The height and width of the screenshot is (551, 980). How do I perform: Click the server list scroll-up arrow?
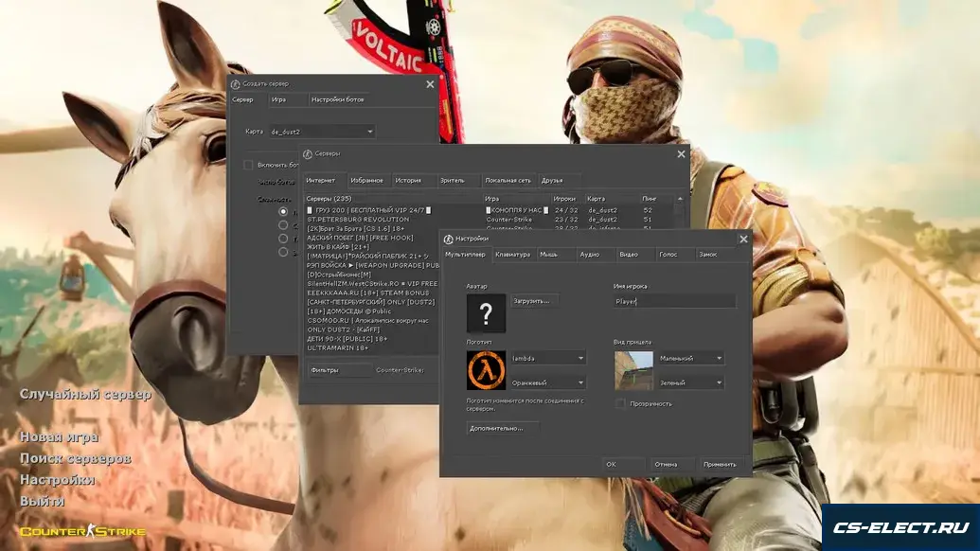tap(680, 199)
